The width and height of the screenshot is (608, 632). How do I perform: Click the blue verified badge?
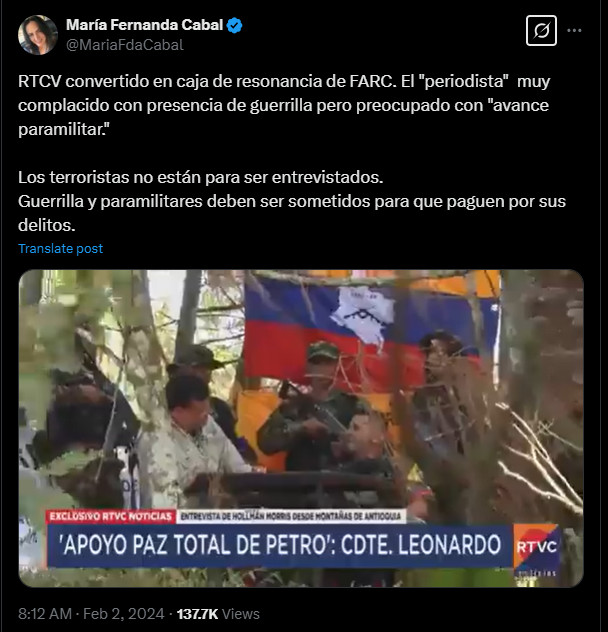pyautogui.click(x=234, y=25)
